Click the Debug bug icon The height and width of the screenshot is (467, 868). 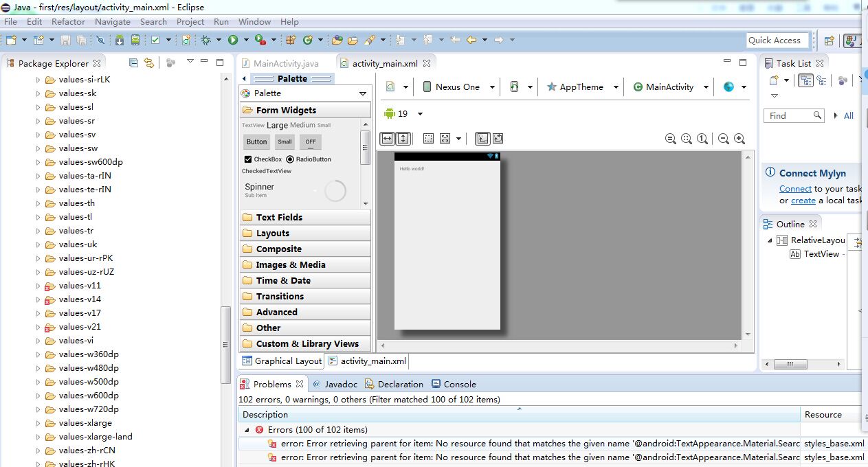205,41
